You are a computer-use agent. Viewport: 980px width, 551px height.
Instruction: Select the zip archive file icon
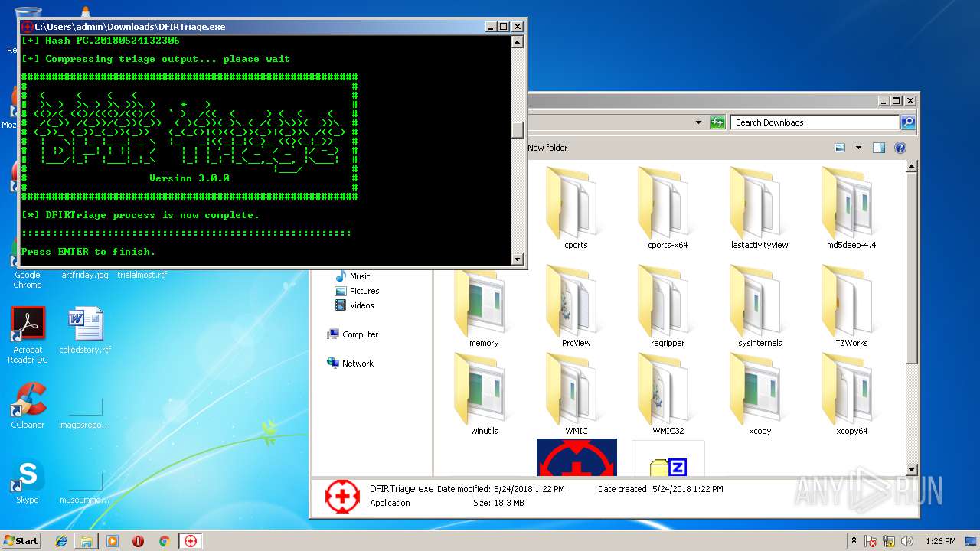click(668, 458)
